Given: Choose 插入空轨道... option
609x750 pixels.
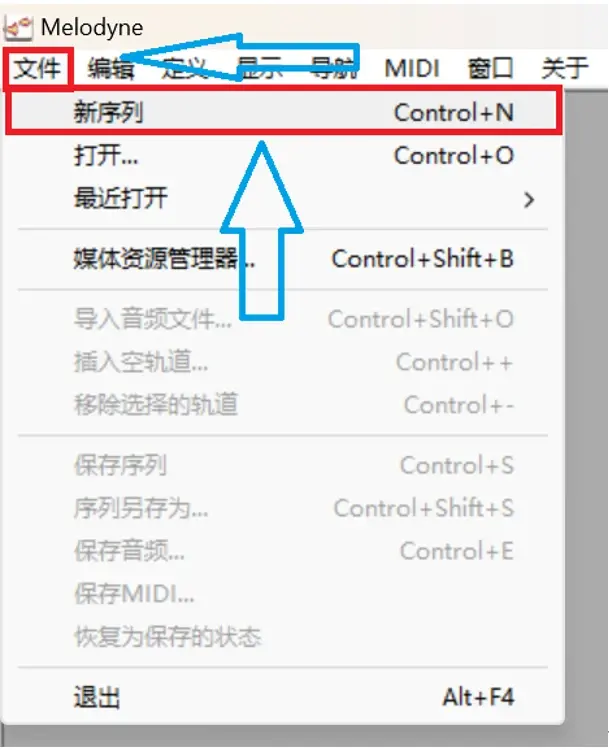Looking at the screenshot, I should tap(283, 362).
